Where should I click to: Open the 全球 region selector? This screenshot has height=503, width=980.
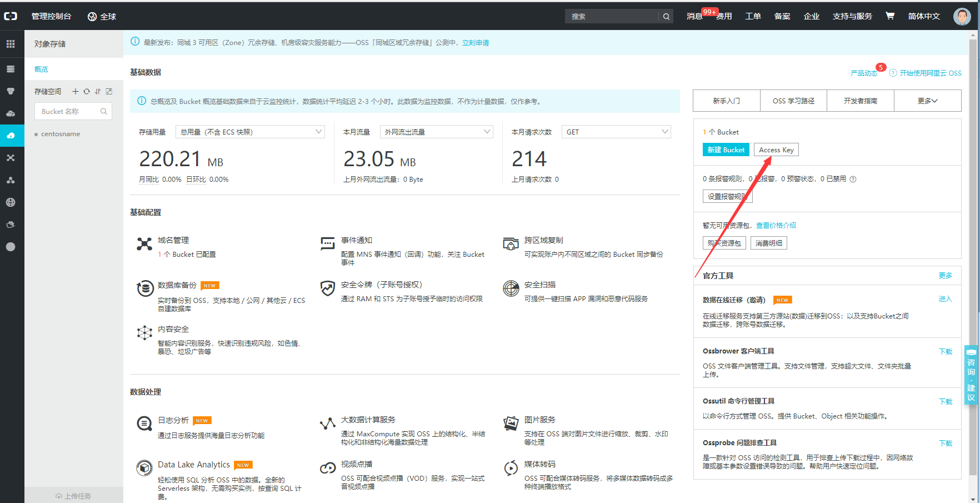pyautogui.click(x=102, y=16)
